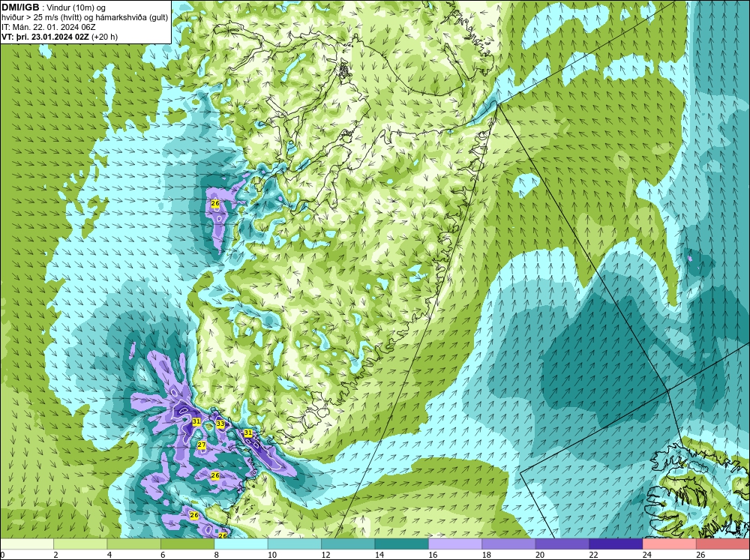Select the 14–16 m/s dark teal legend swatch

click(x=402, y=544)
